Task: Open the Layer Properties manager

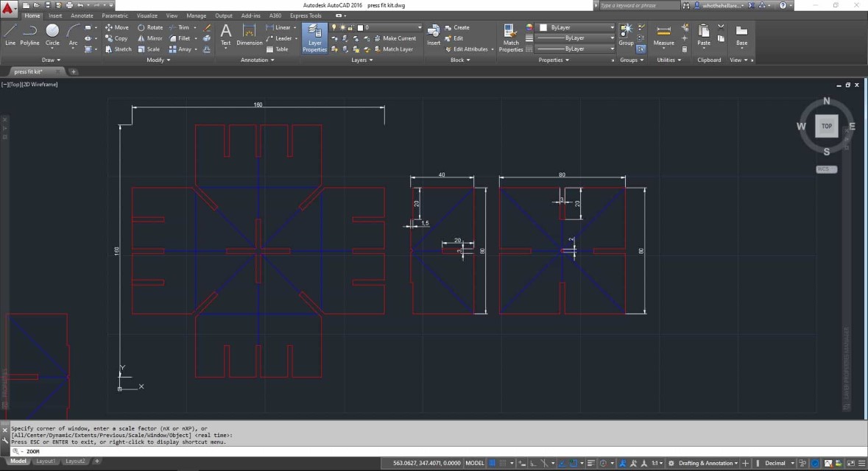Action: coord(314,38)
